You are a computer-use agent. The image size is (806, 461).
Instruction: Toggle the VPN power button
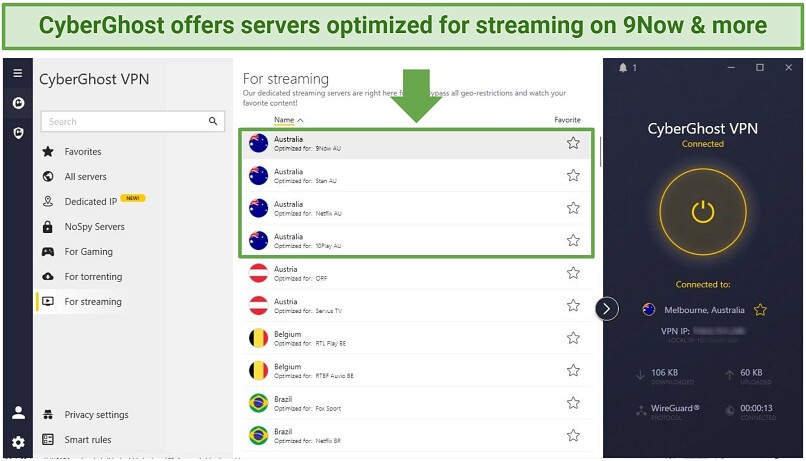pos(703,212)
